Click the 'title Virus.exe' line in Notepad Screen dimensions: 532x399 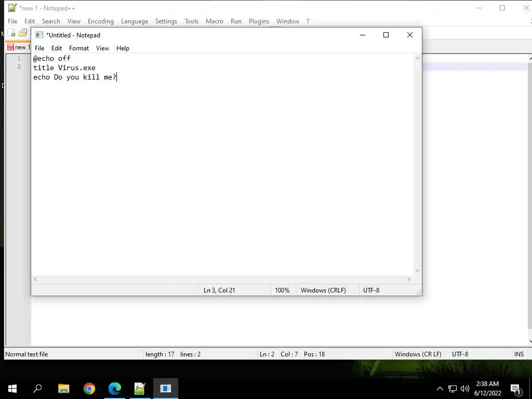click(64, 68)
